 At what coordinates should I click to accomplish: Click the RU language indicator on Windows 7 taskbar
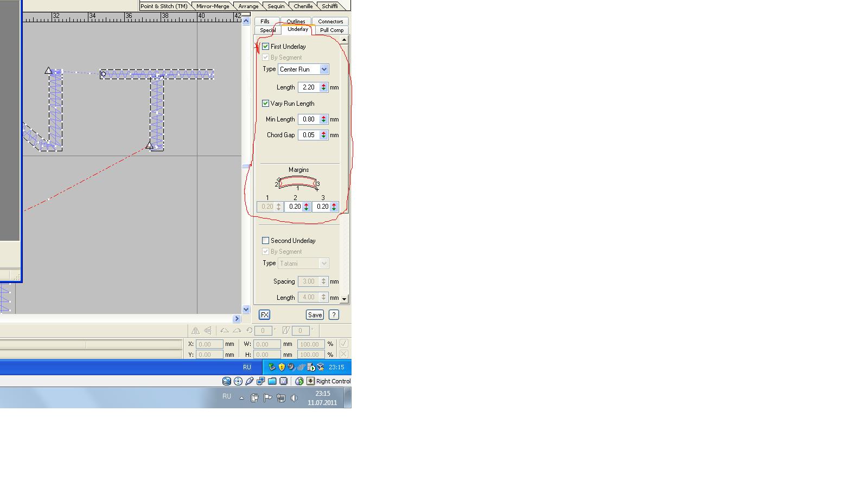pyautogui.click(x=227, y=396)
